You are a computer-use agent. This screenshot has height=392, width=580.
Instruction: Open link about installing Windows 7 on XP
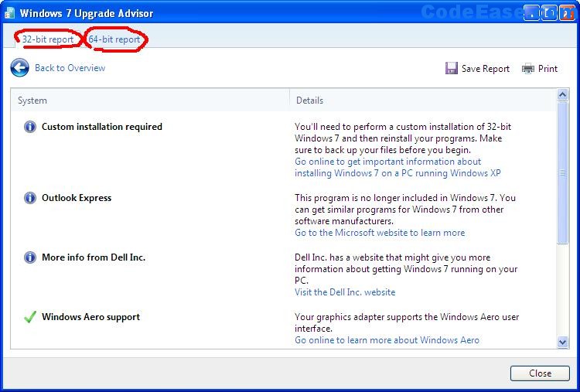[397, 167]
